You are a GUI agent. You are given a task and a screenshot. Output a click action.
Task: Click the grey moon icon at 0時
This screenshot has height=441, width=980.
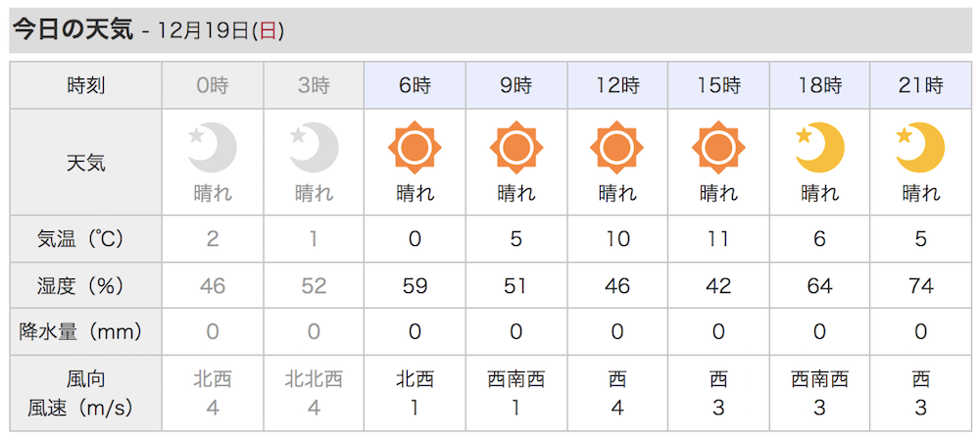tap(213, 148)
